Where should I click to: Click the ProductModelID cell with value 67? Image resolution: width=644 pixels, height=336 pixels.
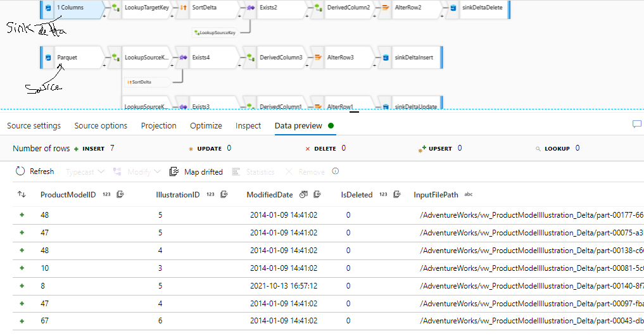(44, 321)
